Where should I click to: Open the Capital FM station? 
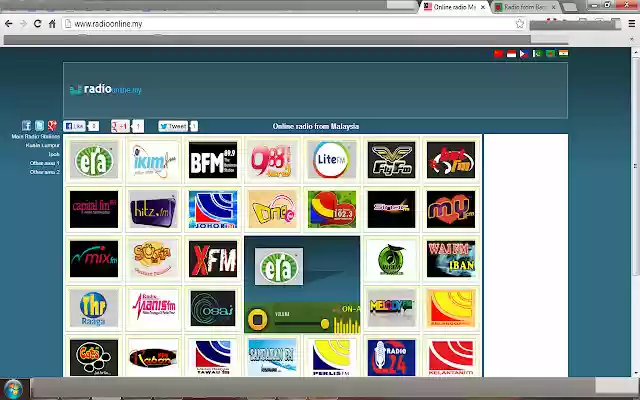94,209
